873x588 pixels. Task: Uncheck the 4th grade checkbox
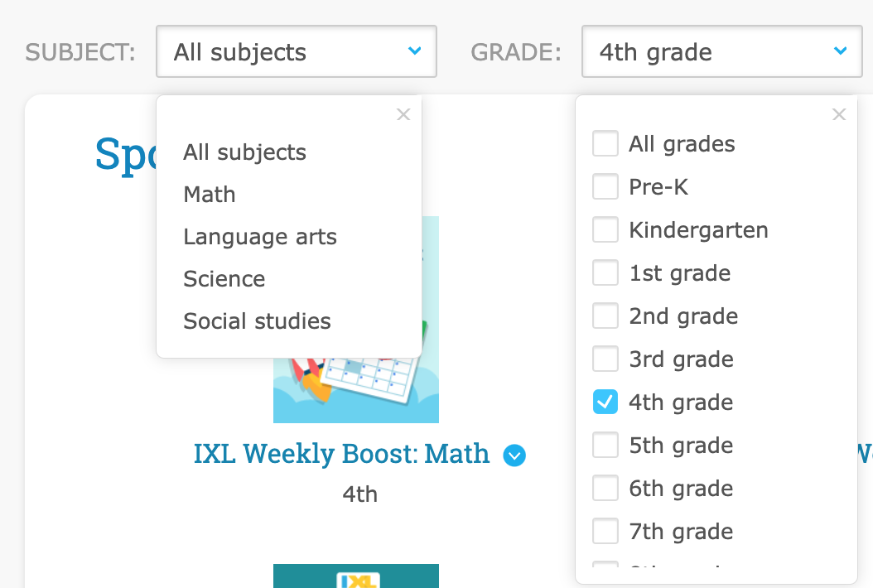(x=605, y=402)
